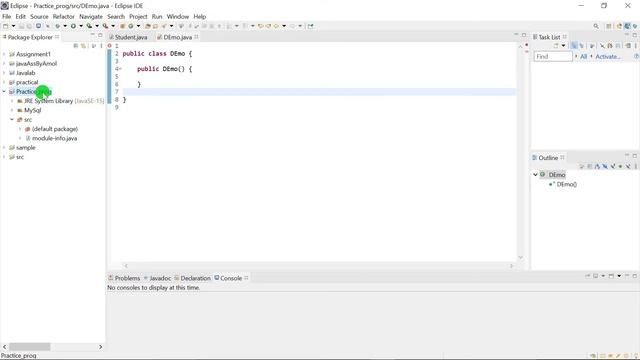Screen dimensions: 640x360
Task: Minimize the Console view
Action: click(x=627, y=276)
